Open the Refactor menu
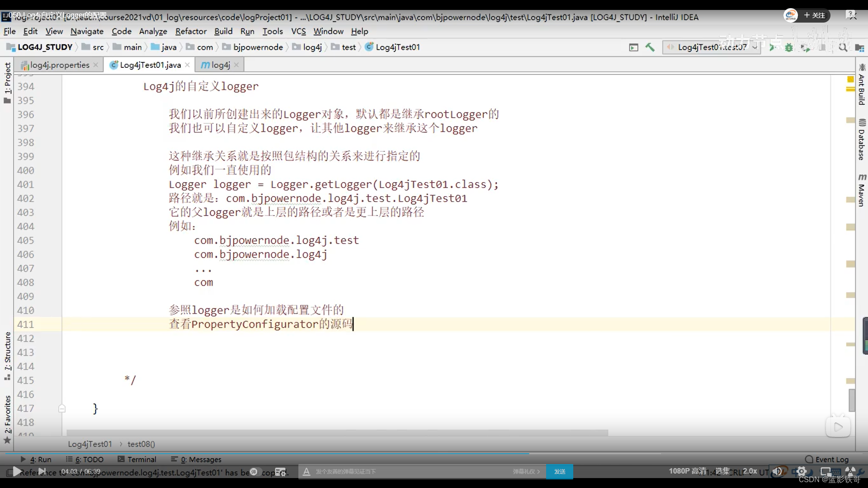 coord(191,31)
